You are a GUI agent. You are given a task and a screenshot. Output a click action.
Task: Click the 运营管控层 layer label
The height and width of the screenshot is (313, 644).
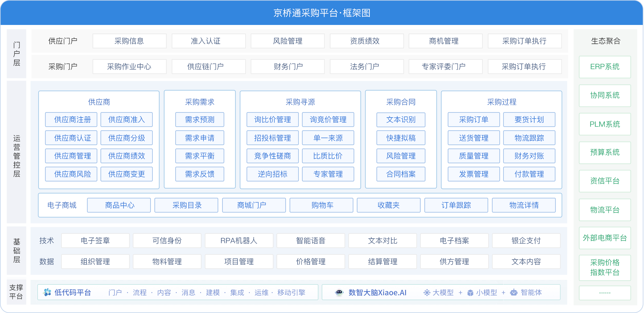click(16, 156)
